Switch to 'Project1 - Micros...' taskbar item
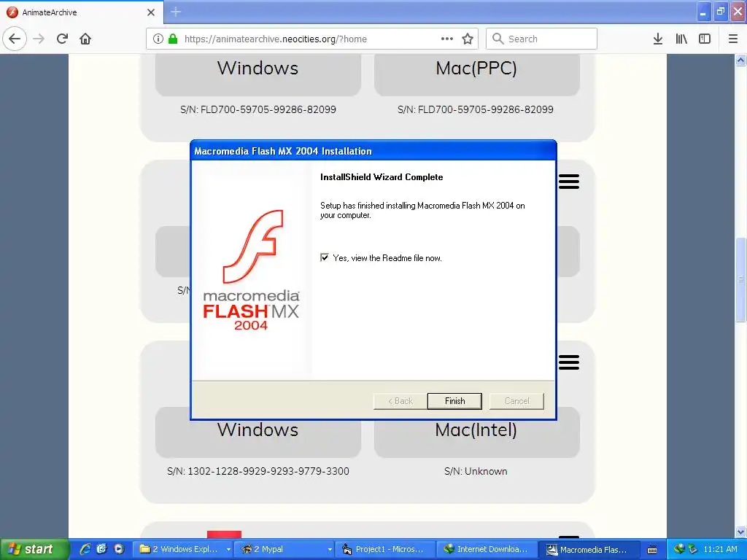This screenshot has width=747, height=560. click(387, 549)
